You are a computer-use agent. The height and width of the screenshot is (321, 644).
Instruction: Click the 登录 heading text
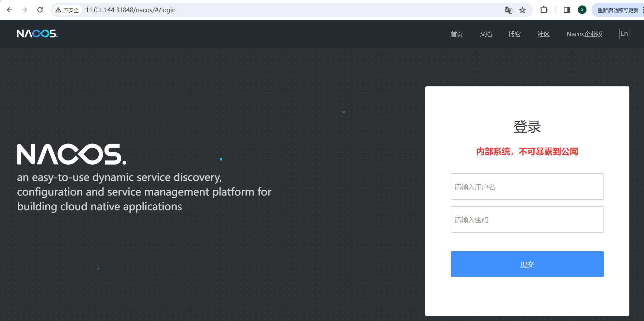point(527,126)
